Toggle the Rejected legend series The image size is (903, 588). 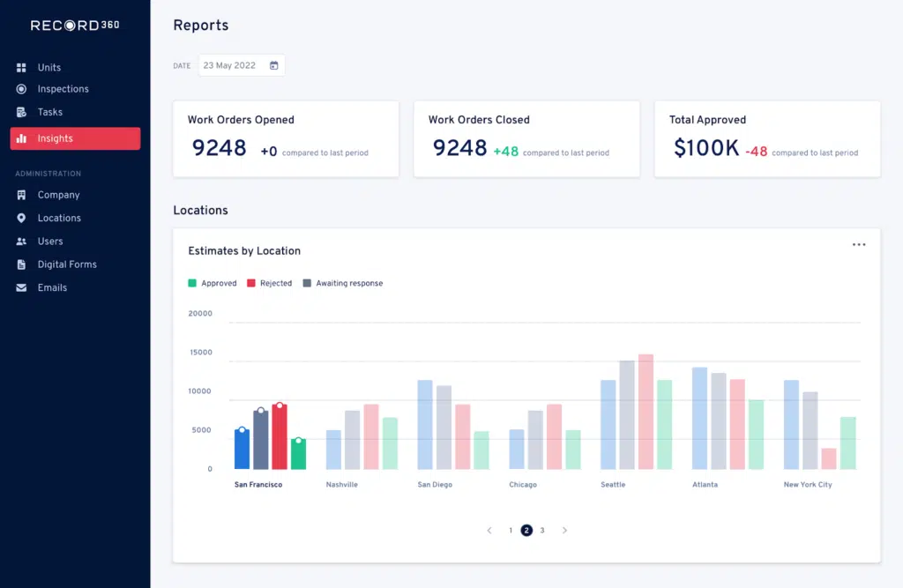coord(270,283)
